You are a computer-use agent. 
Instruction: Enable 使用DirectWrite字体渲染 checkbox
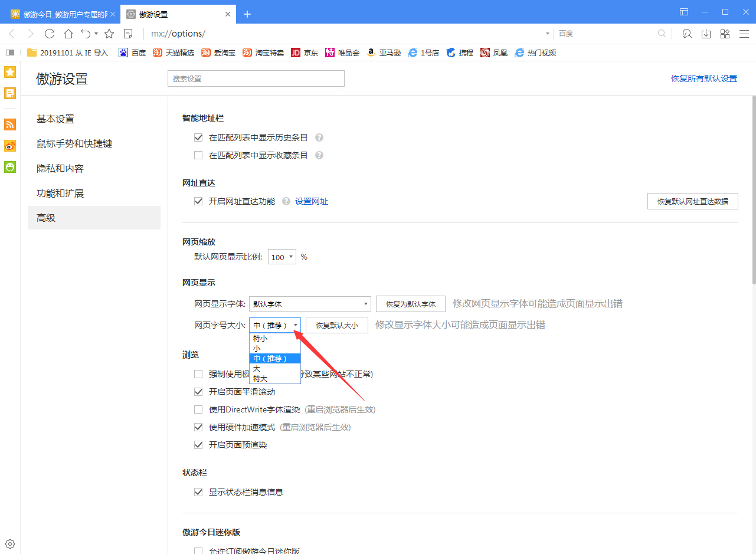coord(198,409)
